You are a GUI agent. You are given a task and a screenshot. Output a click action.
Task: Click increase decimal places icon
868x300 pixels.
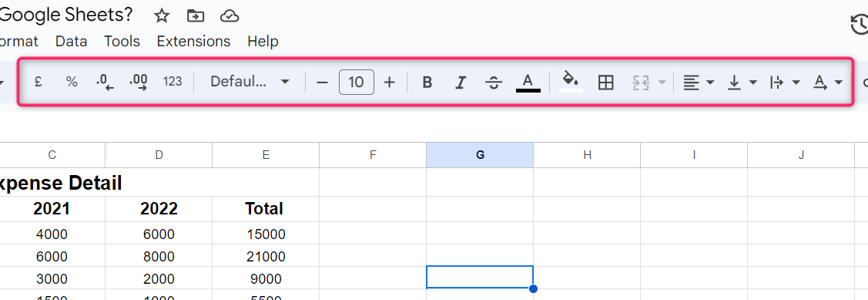[139, 82]
